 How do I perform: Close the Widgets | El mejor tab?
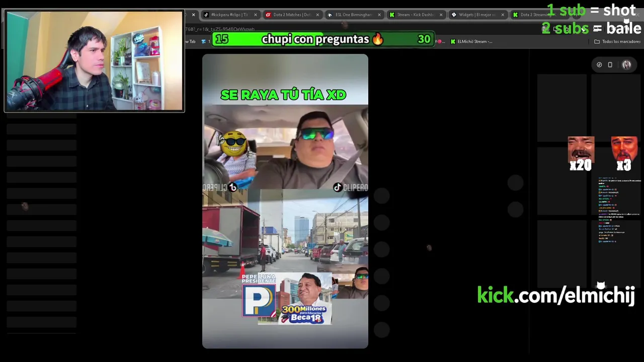pos(503,15)
